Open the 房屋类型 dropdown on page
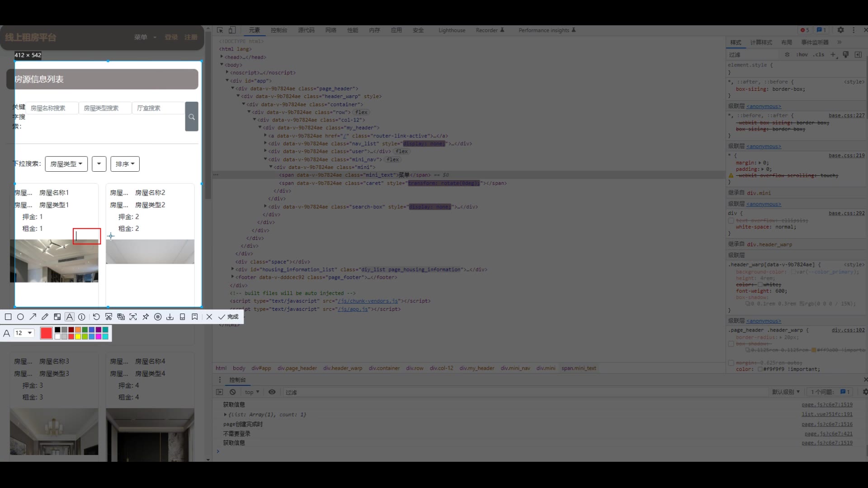The width and height of the screenshot is (868, 488). 66,164
